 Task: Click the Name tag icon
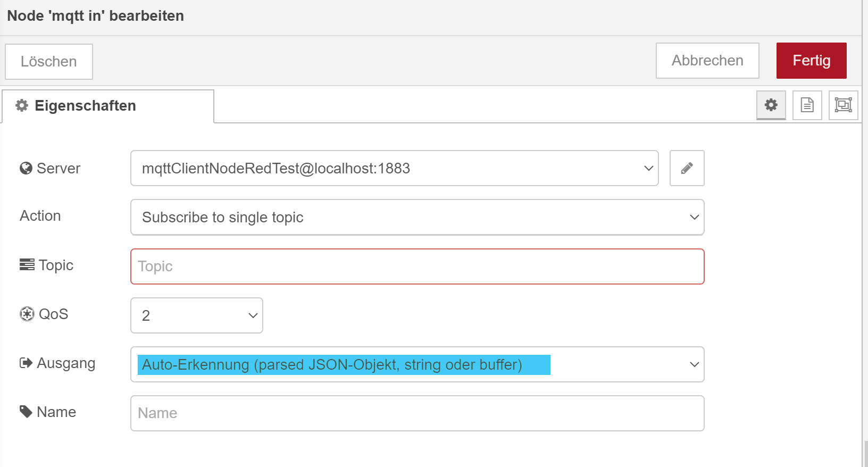pos(26,411)
